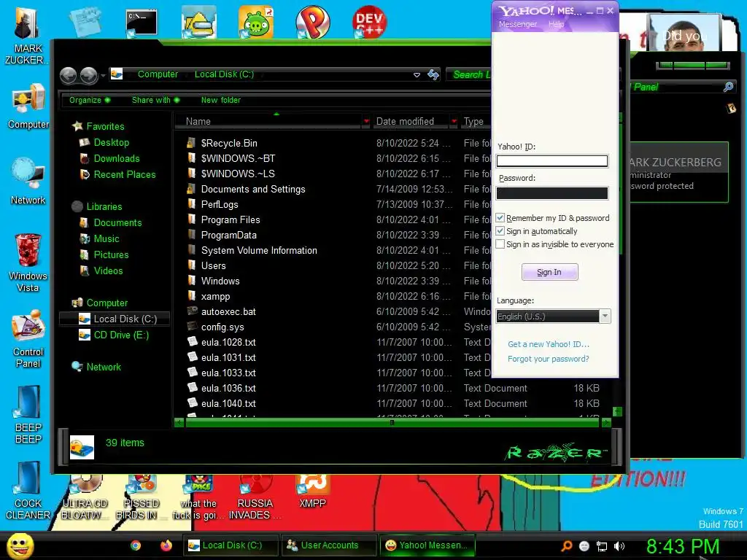Launch the command prompt desktop shortcut
This screenshot has width=747, height=560.
tap(142, 23)
